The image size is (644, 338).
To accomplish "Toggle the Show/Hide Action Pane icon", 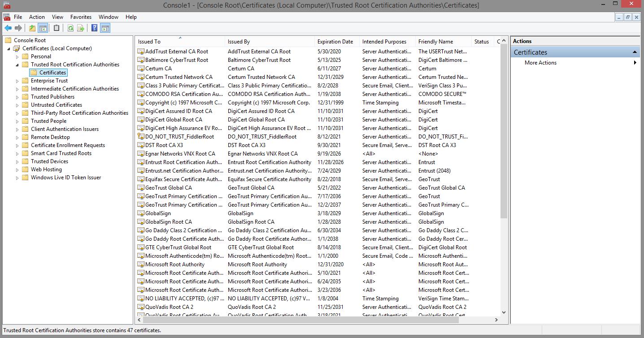I will pyautogui.click(x=105, y=28).
